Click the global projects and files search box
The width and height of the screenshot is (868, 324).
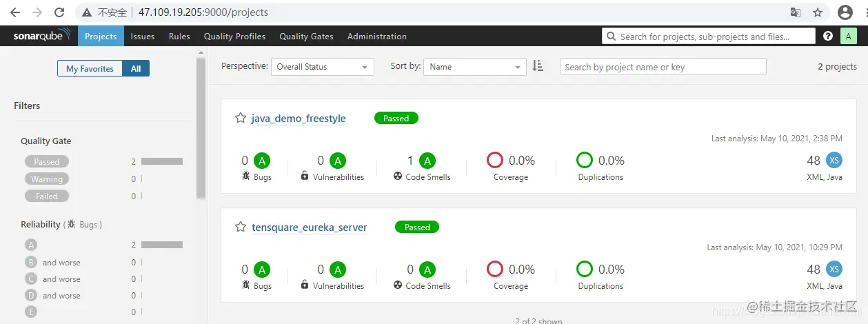pos(709,37)
